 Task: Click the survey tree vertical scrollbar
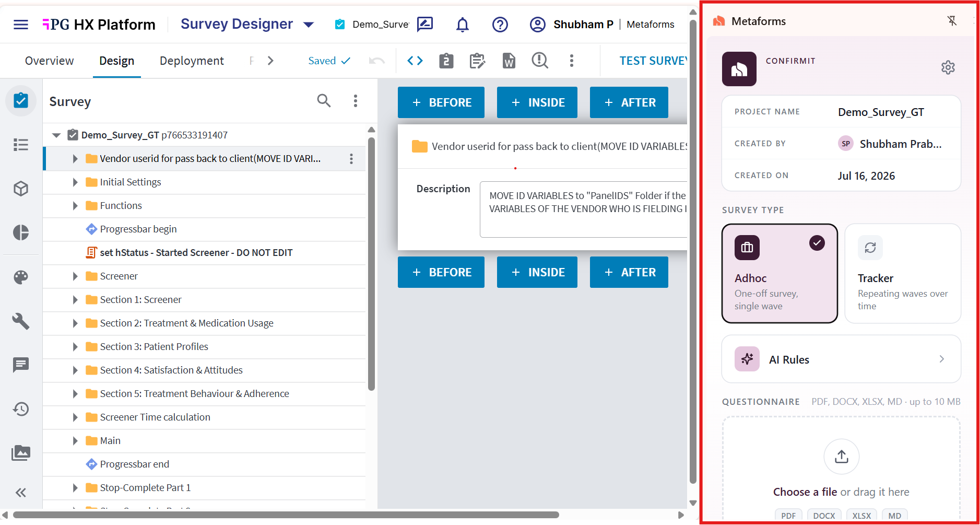(x=371, y=264)
